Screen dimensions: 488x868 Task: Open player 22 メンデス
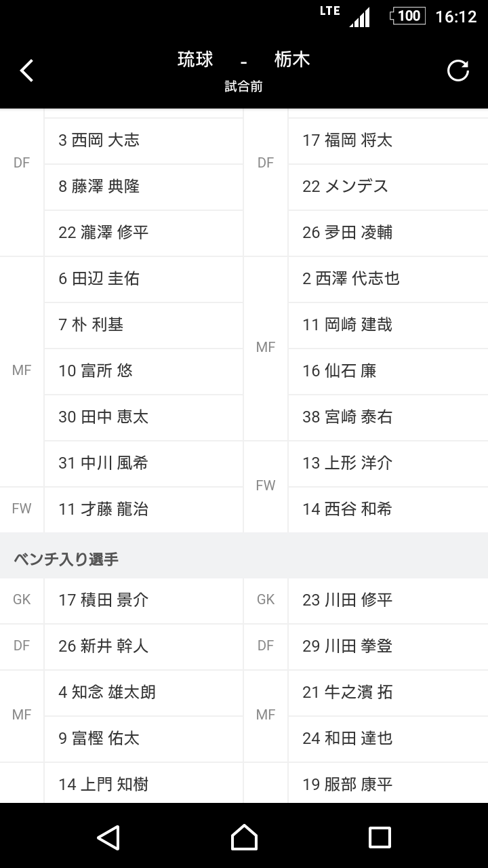[387, 186]
